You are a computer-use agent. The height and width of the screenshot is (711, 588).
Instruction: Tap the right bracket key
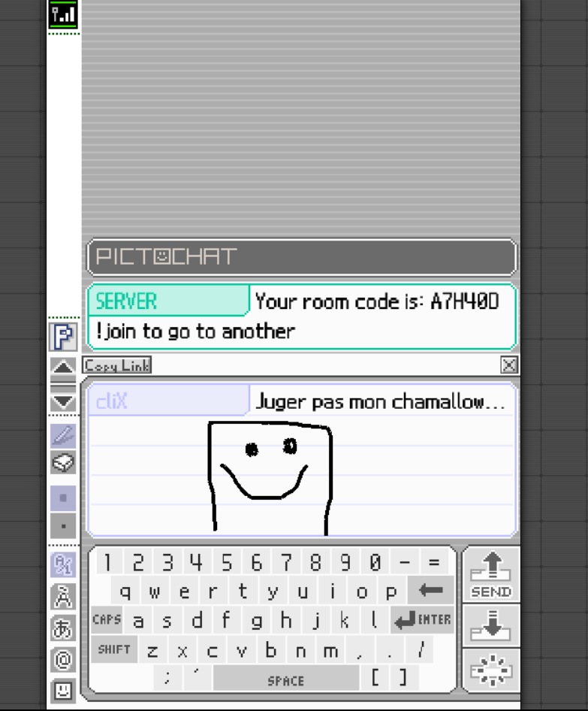click(403, 679)
